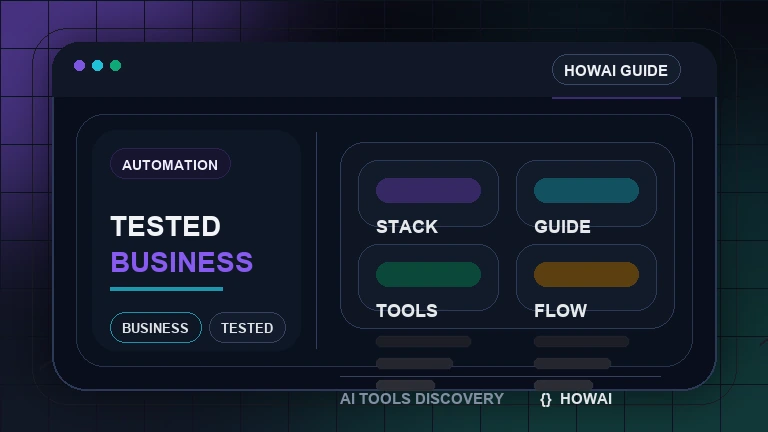Viewport: 768px width, 432px height.
Task: Click the FLOW card label
Action: [x=560, y=311]
